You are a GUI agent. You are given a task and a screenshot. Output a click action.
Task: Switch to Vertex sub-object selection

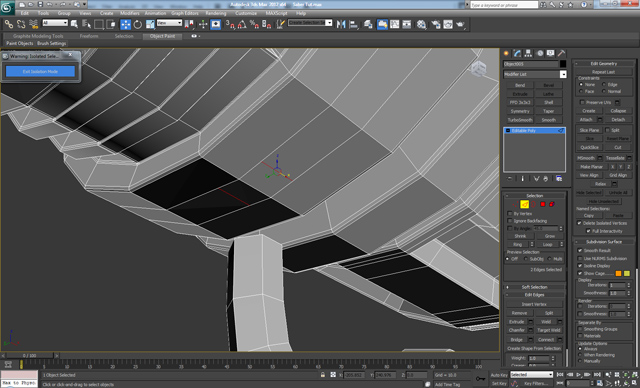[515, 204]
